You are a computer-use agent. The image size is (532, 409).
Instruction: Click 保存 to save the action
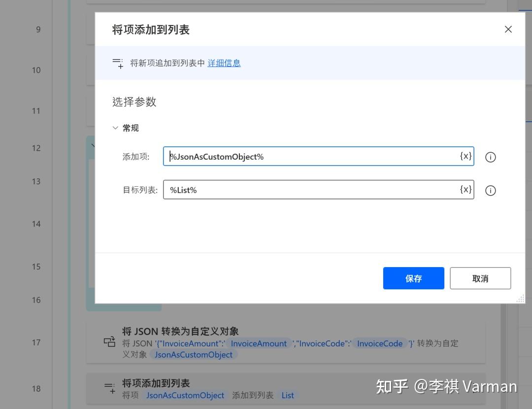(x=413, y=278)
